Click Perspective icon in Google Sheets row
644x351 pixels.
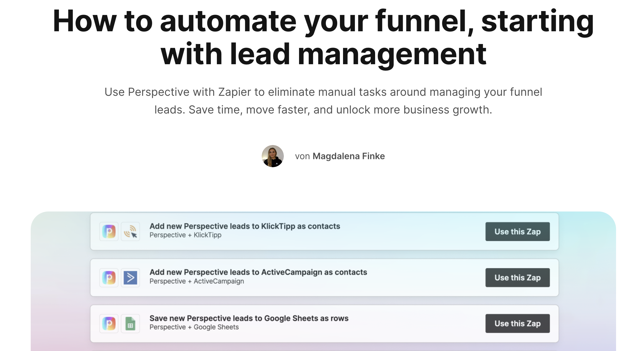click(109, 324)
